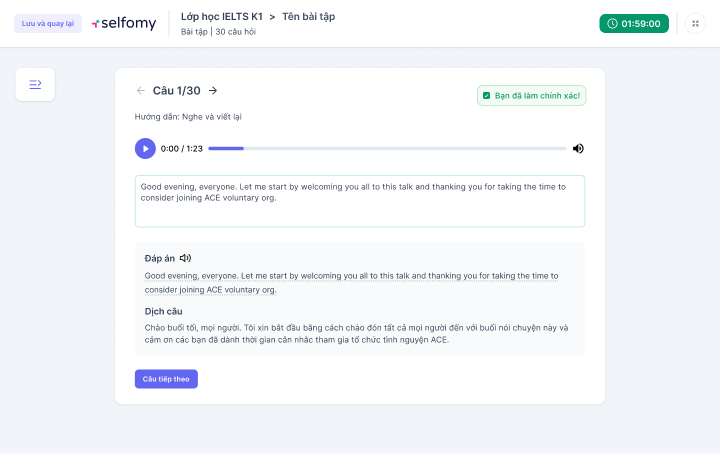Click the "0:00 / 1:23" audio time display

click(181, 148)
